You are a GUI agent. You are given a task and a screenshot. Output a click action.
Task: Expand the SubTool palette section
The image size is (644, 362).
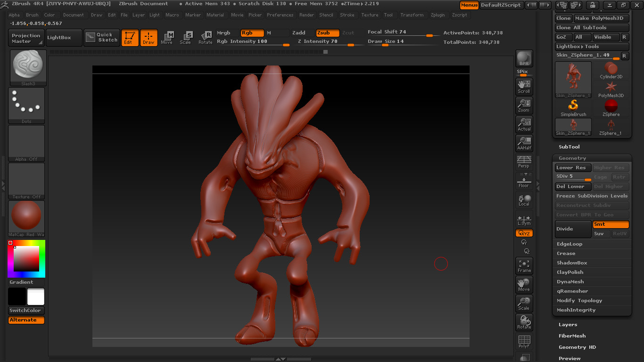click(x=569, y=147)
